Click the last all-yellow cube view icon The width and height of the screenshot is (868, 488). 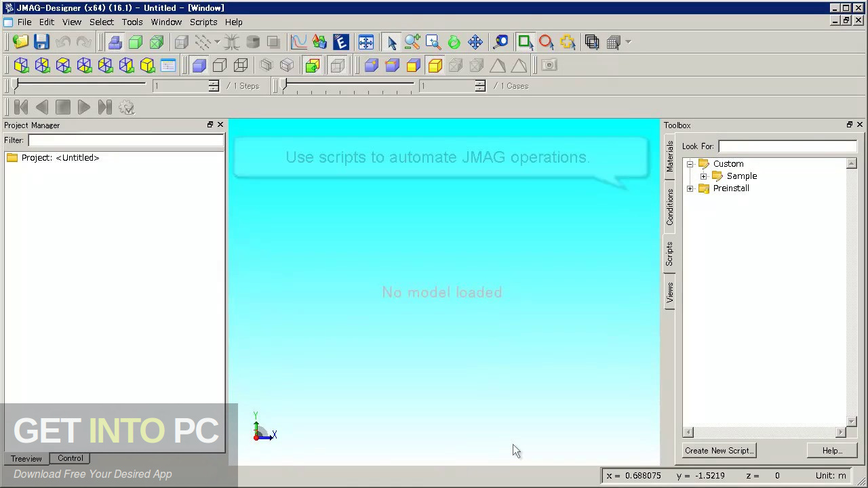[147, 65]
